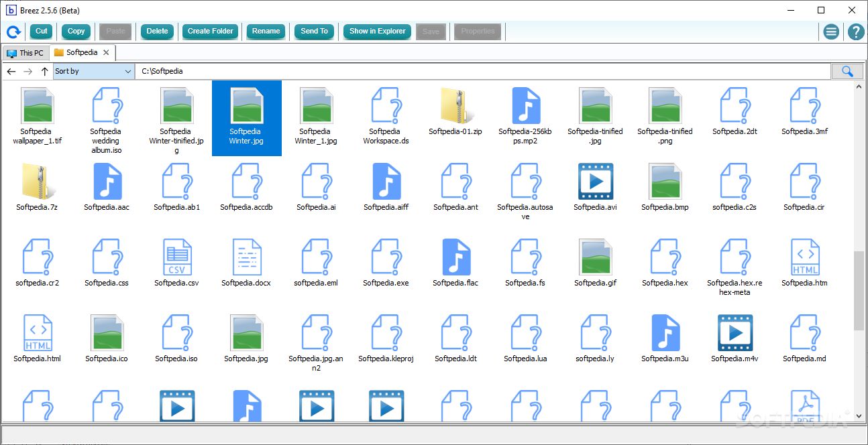Image resolution: width=868 pixels, height=445 pixels.
Task: Click the Delete button
Action: pos(158,31)
